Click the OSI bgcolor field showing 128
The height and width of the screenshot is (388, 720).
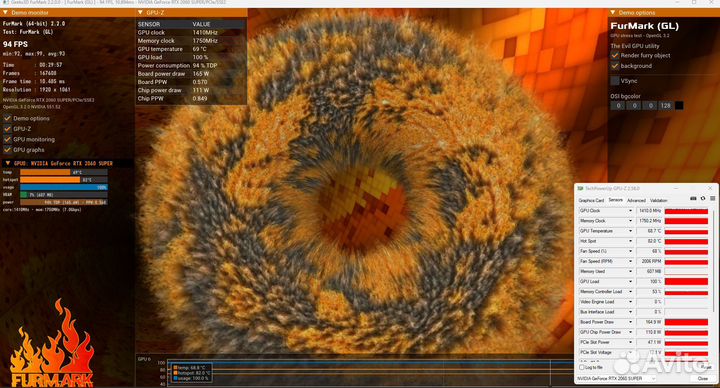click(x=665, y=105)
